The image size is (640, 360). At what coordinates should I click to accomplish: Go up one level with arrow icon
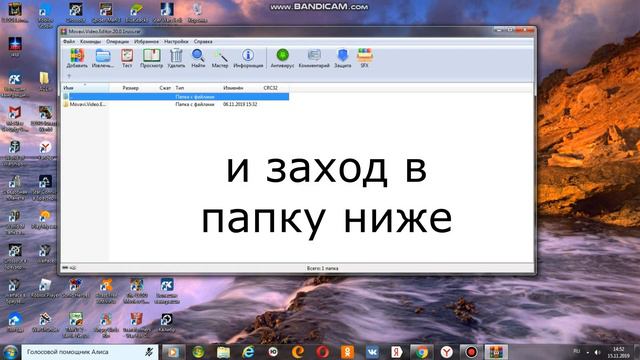[x=69, y=76]
